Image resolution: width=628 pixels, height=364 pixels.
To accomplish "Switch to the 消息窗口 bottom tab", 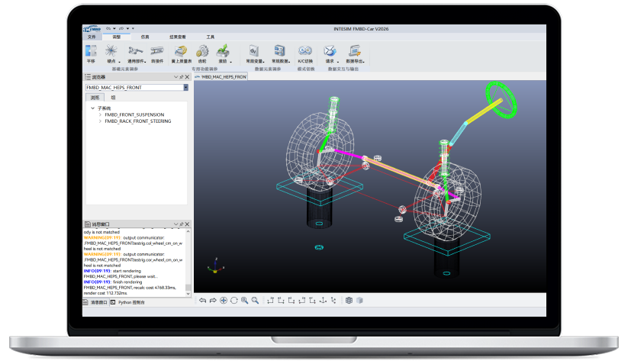I will (95, 302).
